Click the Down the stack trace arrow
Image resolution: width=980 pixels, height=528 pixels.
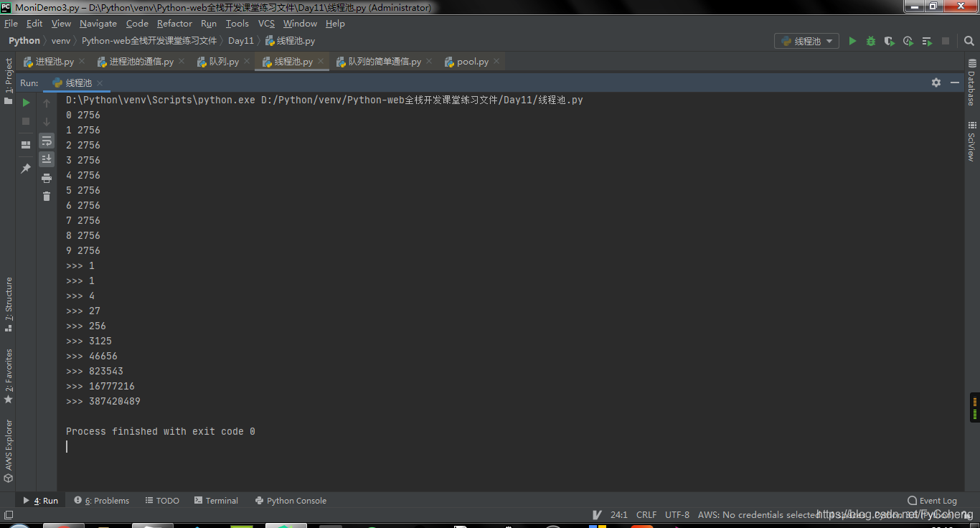[x=47, y=121]
